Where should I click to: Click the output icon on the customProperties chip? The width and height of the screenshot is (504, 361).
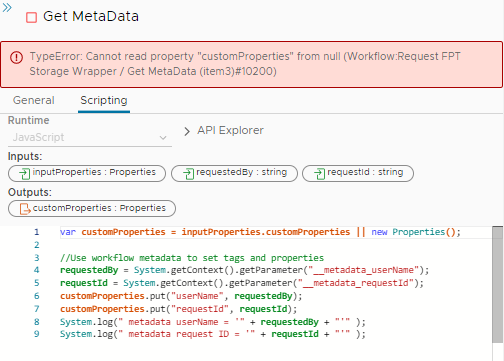[x=25, y=209]
